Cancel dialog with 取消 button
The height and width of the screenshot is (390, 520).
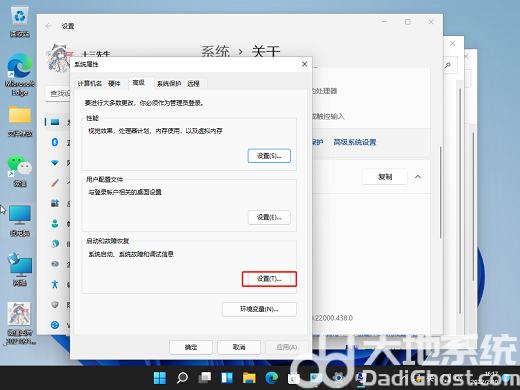pos(239,347)
